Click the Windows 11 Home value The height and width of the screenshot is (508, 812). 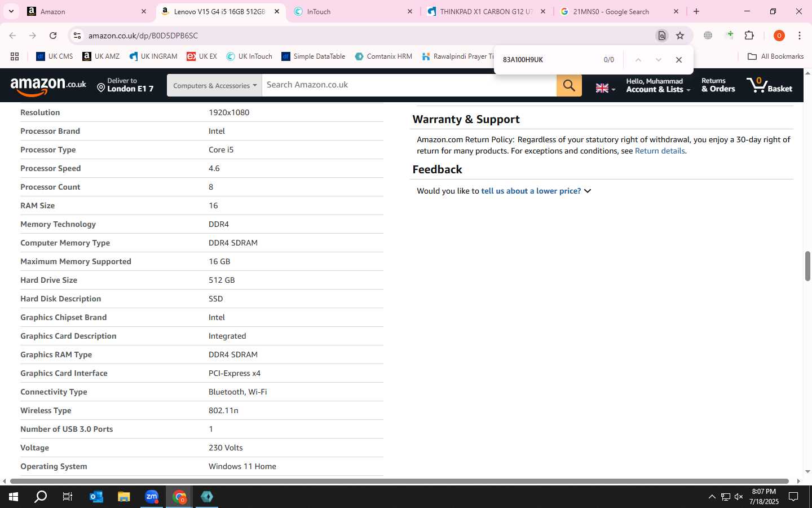tap(242, 466)
